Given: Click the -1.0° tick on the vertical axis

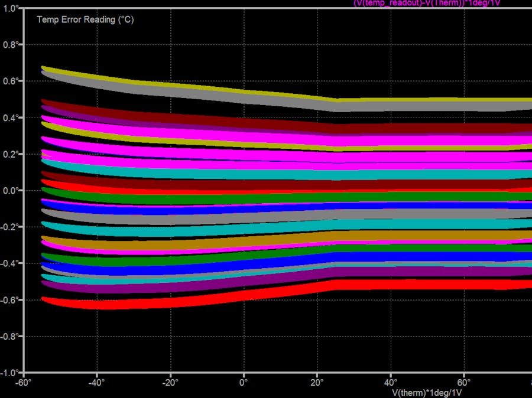Looking at the screenshot, I should pos(10,372).
